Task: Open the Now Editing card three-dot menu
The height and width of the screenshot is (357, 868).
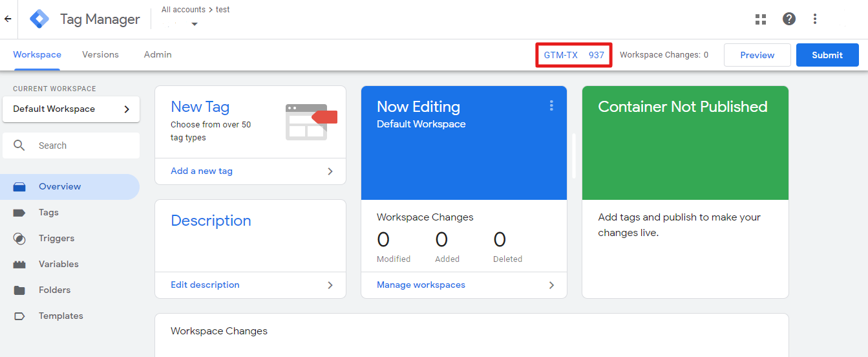Action: click(551, 105)
